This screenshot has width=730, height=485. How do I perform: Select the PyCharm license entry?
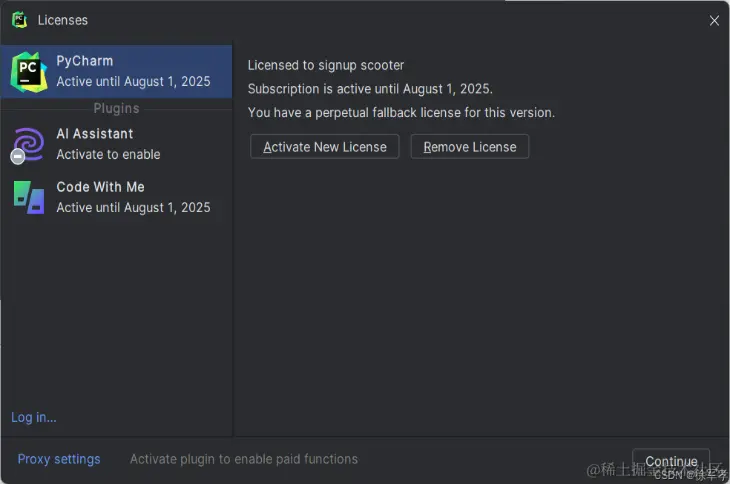tap(116, 72)
